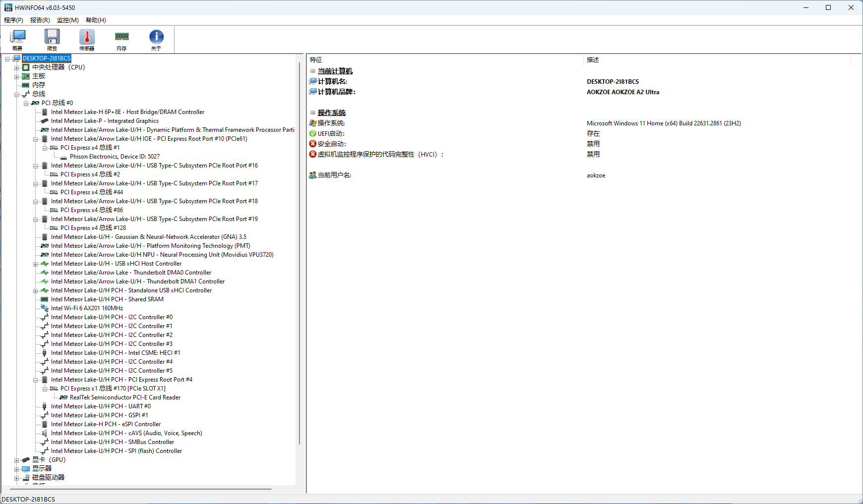The width and height of the screenshot is (863, 504).
Task: Click the users icon beside 当前用户名
Action: (313, 175)
